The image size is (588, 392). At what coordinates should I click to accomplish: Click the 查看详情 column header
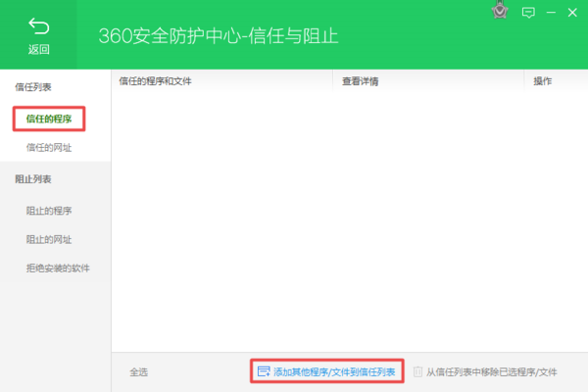[360, 81]
